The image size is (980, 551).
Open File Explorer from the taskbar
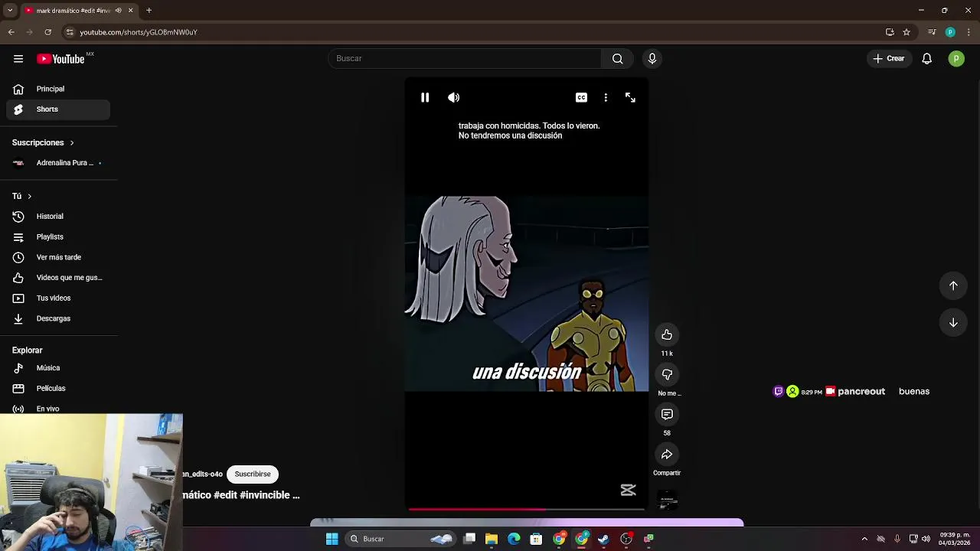tap(492, 539)
